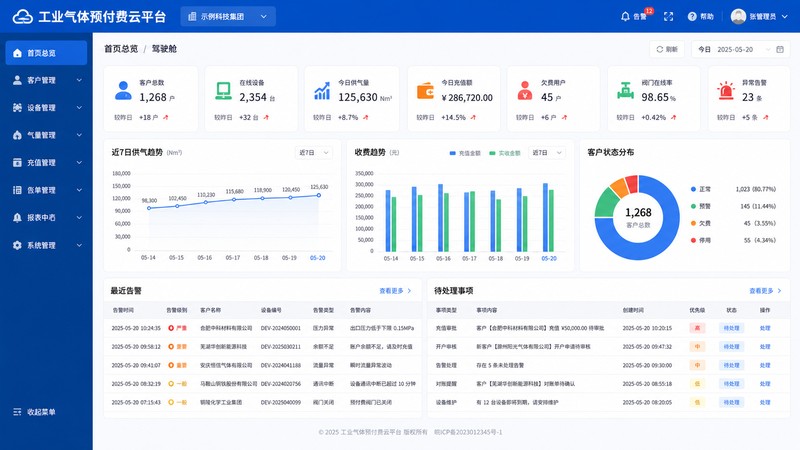Click the 阀门在线率 valve icon
The width and height of the screenshot is (800, 450).
point(625,91)
